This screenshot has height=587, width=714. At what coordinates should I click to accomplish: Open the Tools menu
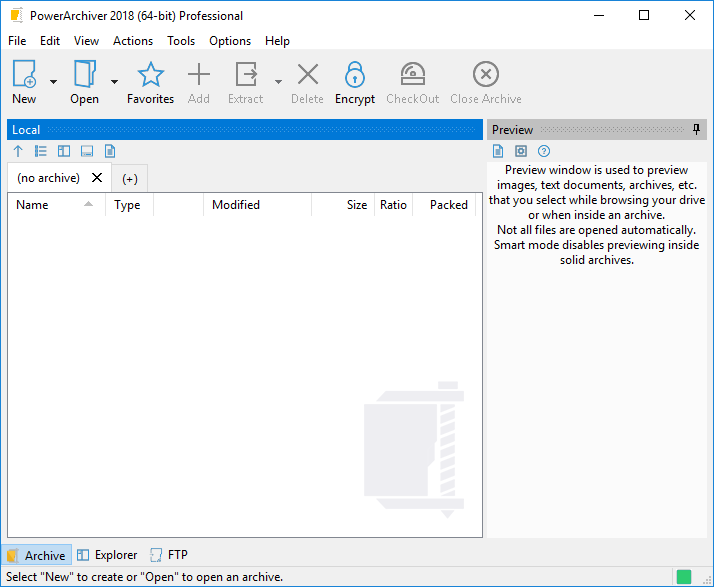click(181, 41)
